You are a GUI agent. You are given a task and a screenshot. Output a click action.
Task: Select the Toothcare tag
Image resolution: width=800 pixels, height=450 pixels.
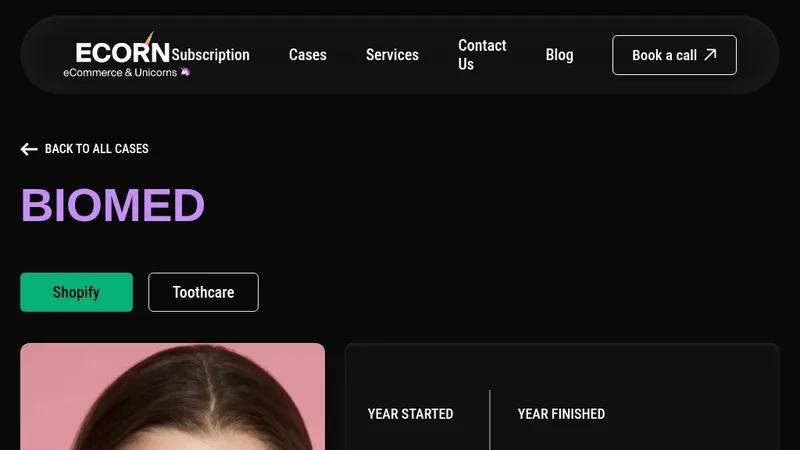click(203, 292)
